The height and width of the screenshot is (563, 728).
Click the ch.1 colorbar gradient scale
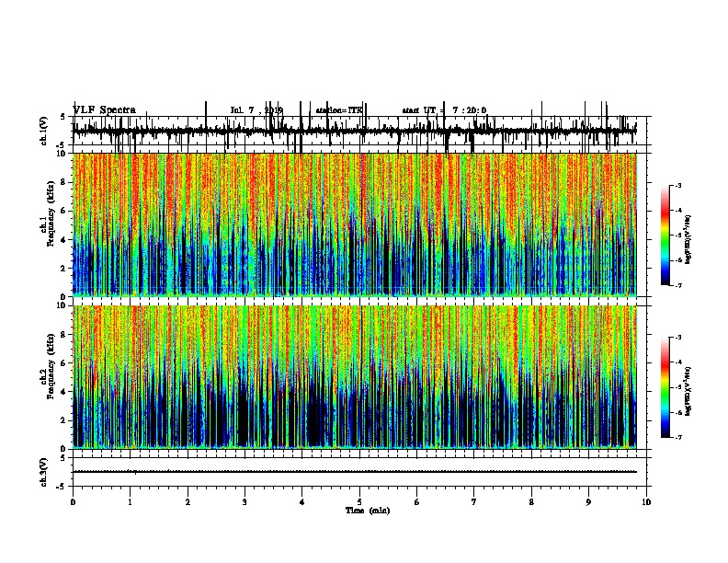click(665, 236)
